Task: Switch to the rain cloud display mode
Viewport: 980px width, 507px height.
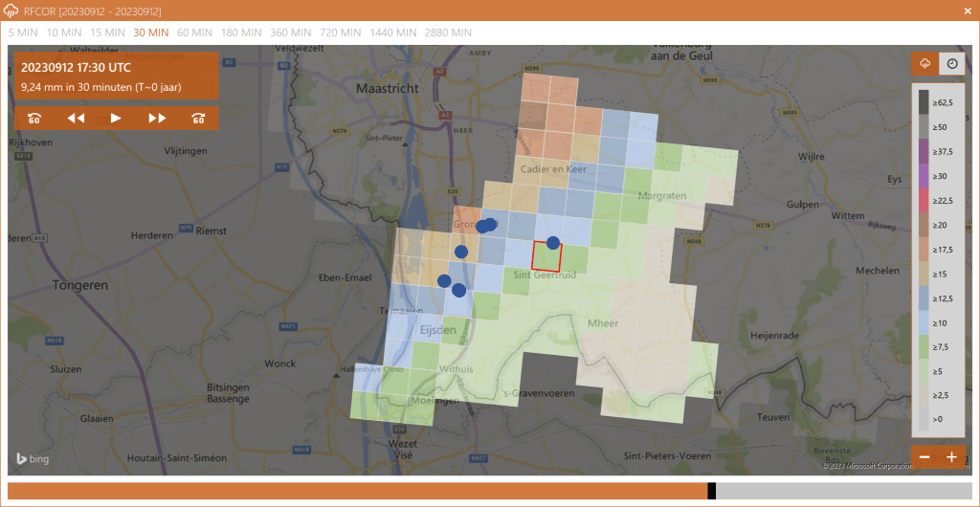Action: click(925, 64)
